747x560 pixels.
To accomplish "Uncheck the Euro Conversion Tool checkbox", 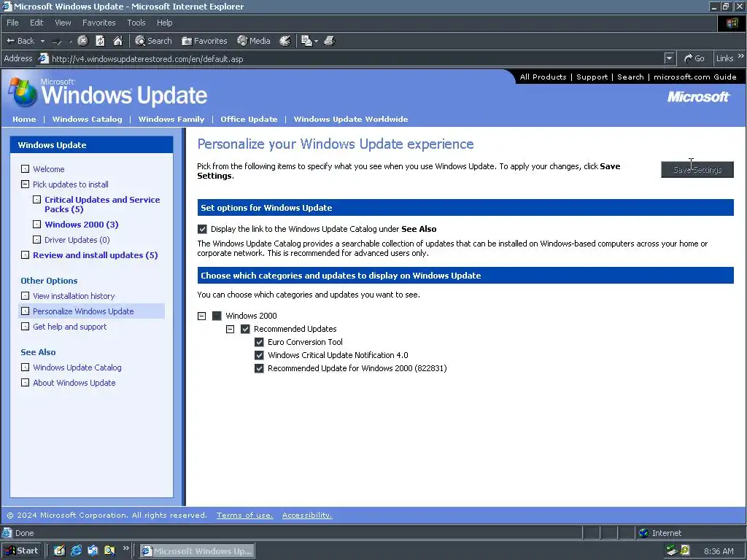I will point(259,342).
